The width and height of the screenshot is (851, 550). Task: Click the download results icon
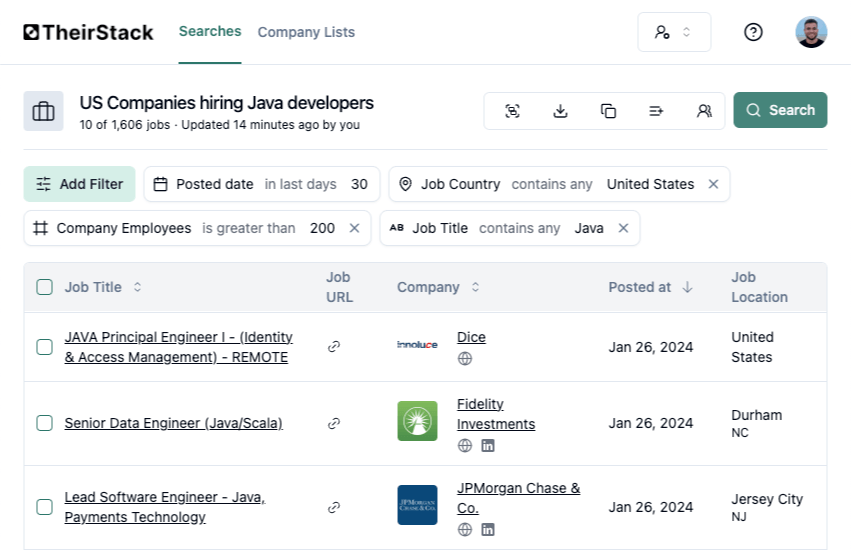pyautogui.click(x=560, y=111)
